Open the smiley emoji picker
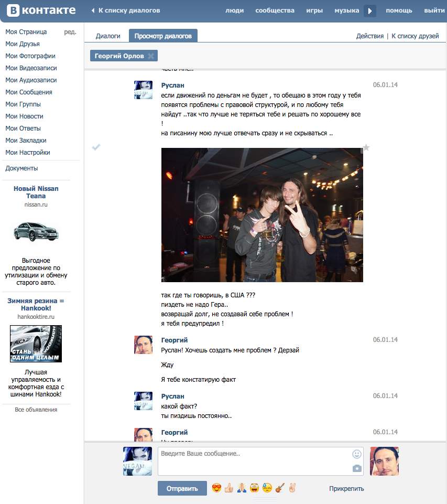 coord(357,454)
